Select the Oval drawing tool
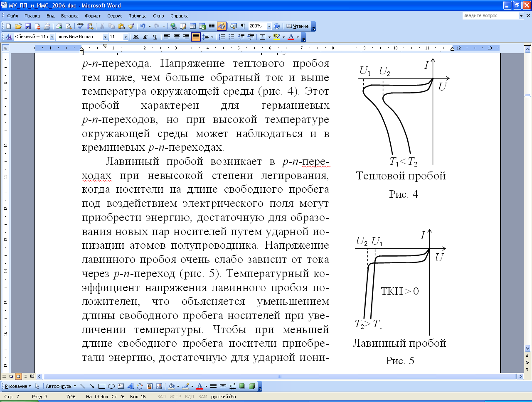This screenshot has height=402, width=532. [111, 386]
